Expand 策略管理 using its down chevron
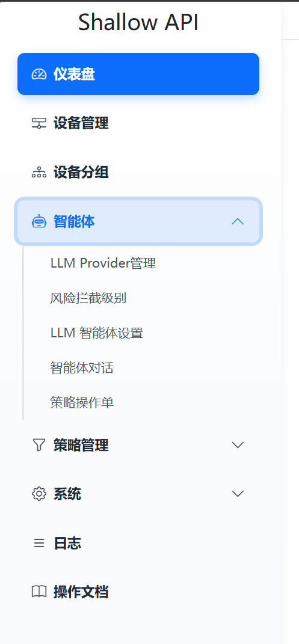Viewport: 299px width, 644px height. [238, 445]
